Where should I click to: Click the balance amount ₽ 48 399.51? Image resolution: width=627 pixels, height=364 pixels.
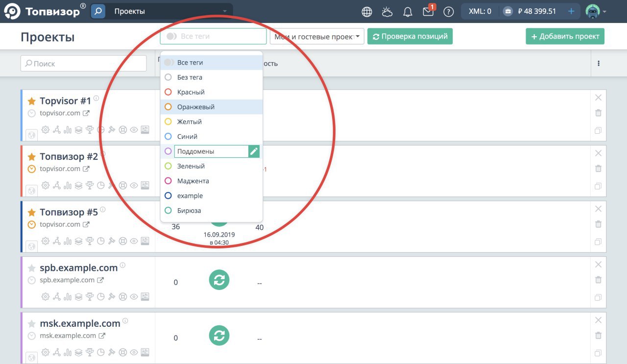pyautogui.click(x=537, y=11)
